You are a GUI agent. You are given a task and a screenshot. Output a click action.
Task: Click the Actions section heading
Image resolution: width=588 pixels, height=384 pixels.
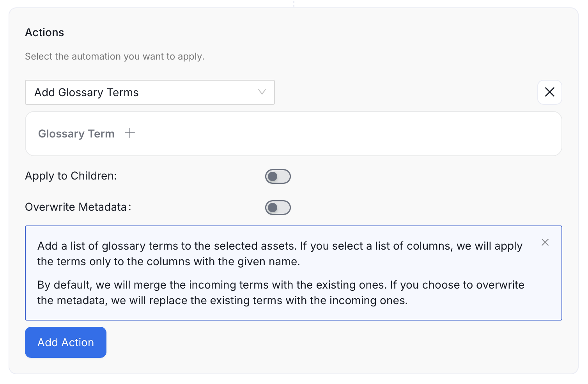click(x=44, y=32)
